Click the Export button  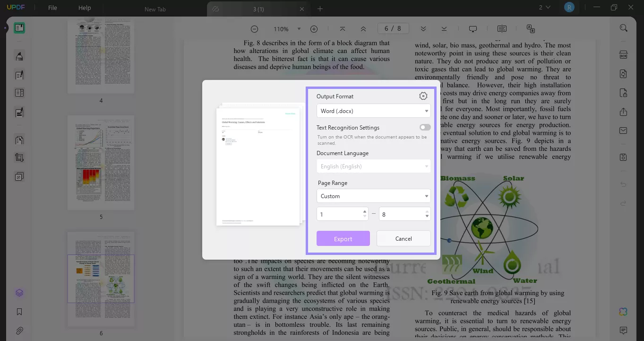pos(343,238)
